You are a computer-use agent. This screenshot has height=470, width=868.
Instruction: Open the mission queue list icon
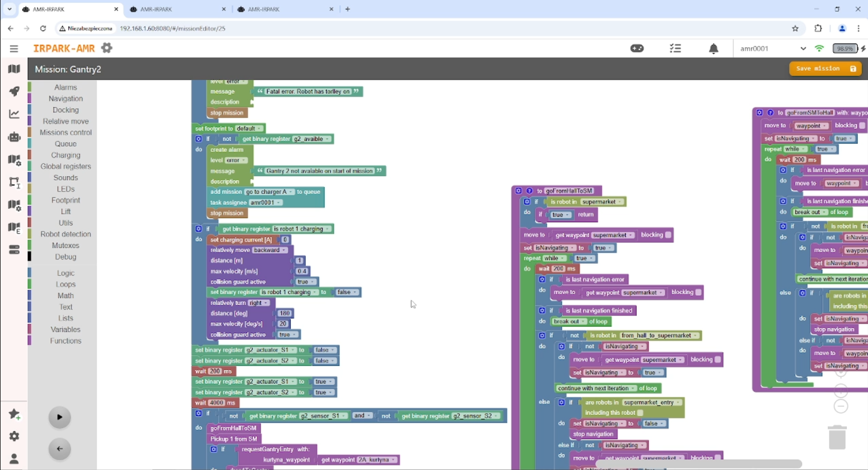[675, 49]
